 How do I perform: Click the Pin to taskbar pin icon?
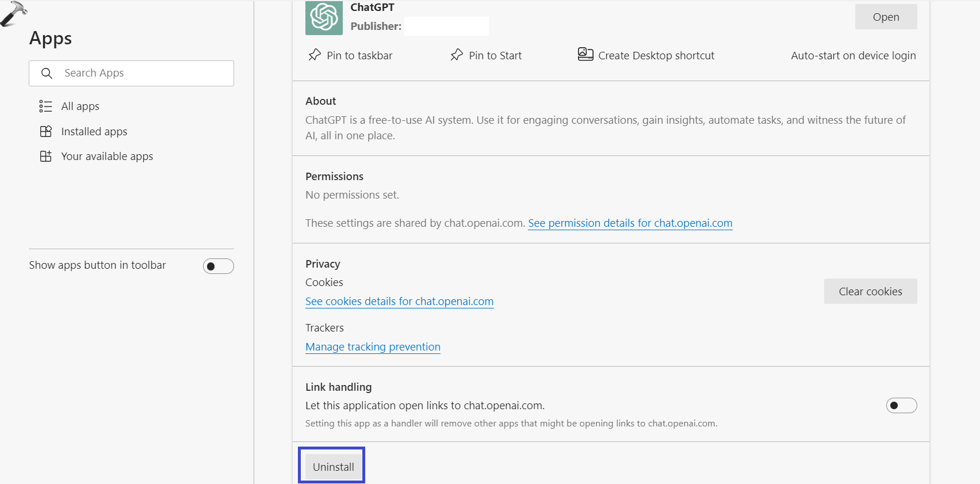tap(315, 55)
